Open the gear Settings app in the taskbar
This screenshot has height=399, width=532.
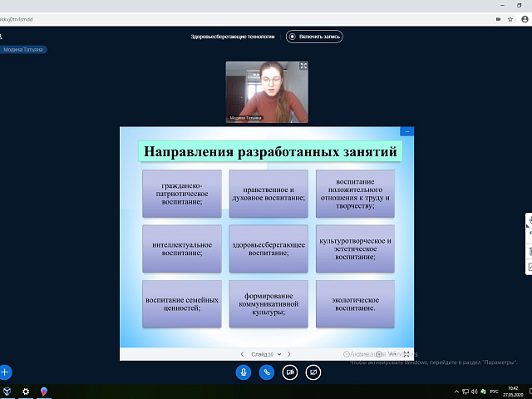point(26,392)
